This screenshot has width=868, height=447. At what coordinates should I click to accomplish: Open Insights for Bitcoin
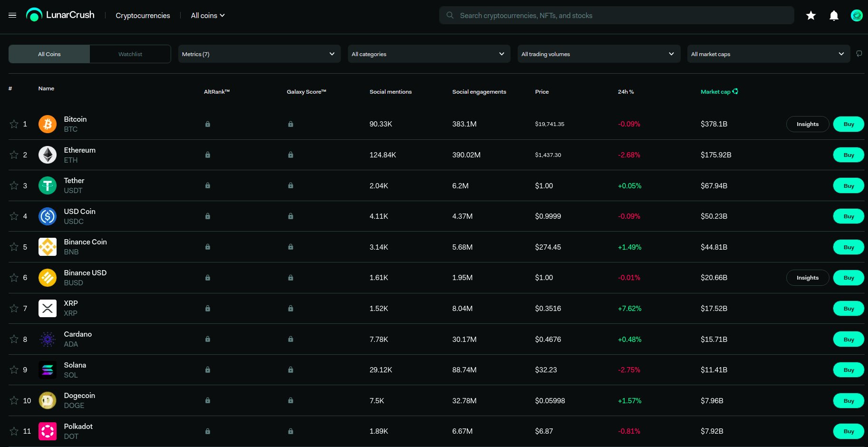[808, 124]
